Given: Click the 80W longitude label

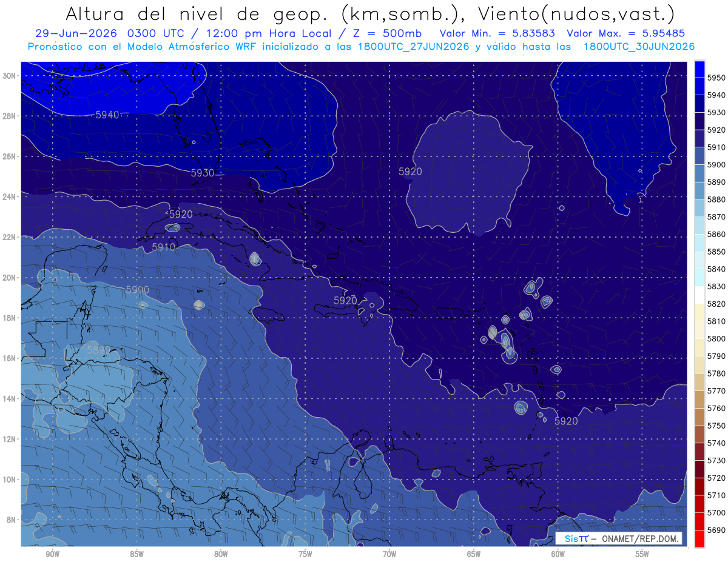Looking at the screenshot, I should coord(221,554).
